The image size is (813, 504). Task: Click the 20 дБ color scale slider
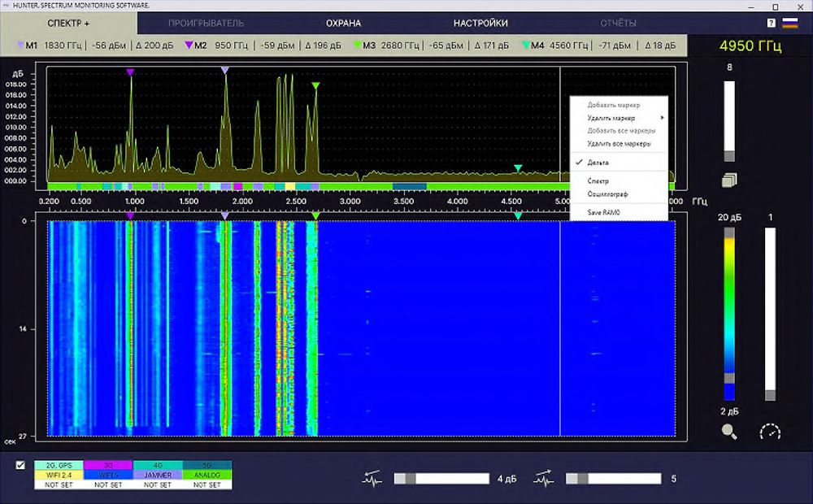729,232
